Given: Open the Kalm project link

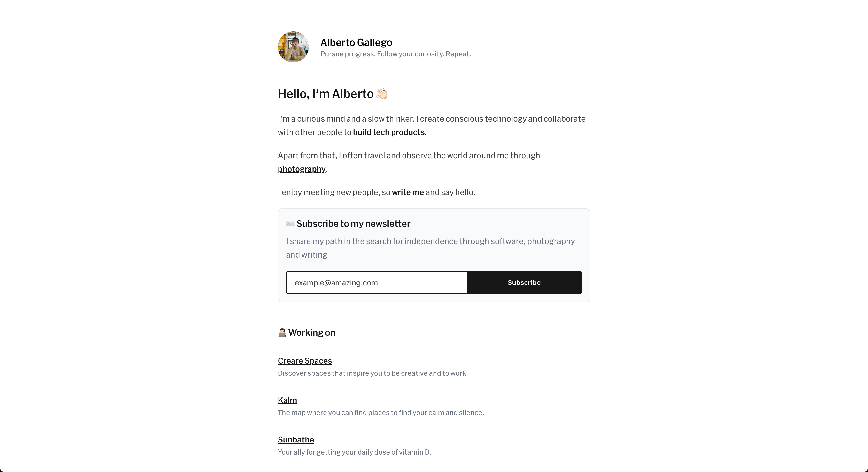Looking at the screenshot, I should (287, 400).
